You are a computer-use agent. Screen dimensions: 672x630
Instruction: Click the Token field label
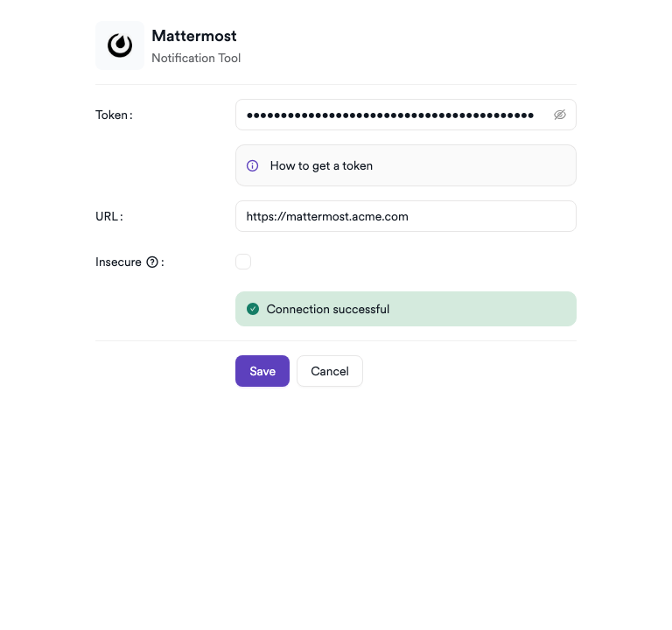(x=114, y=115)
